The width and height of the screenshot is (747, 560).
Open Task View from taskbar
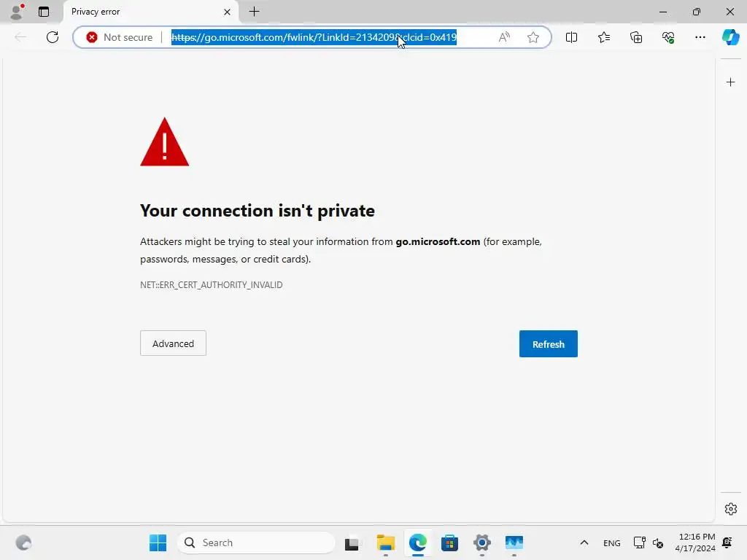(x=352, y=542)
